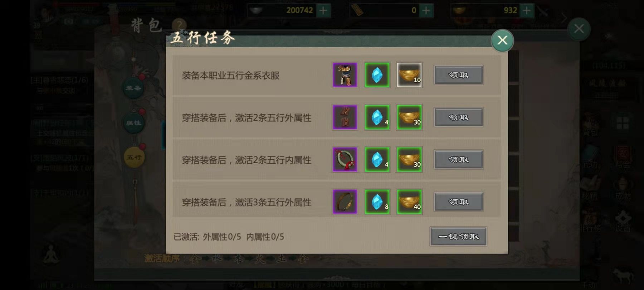Click the gold ingot reward showing 40
Viewport: 644px width, 290px height.
coord(409,202)
